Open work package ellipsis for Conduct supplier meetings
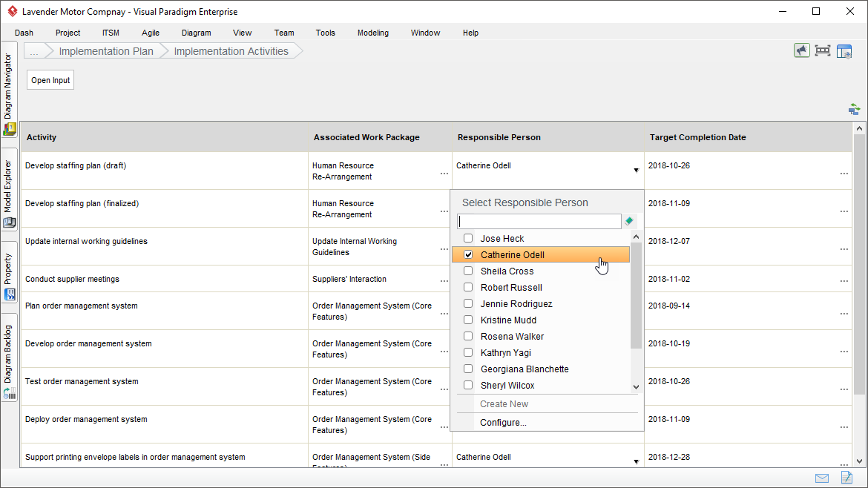The image size is (868, 488). coord(444,281)
